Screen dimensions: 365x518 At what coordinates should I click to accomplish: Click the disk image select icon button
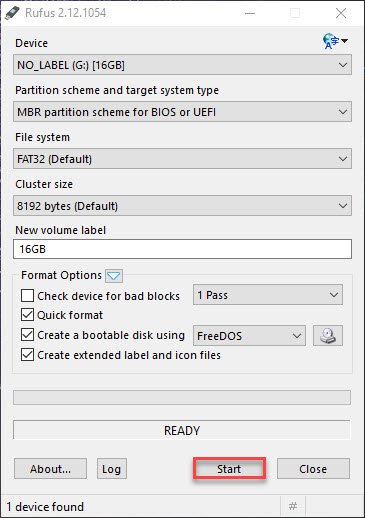pos(328,336)
